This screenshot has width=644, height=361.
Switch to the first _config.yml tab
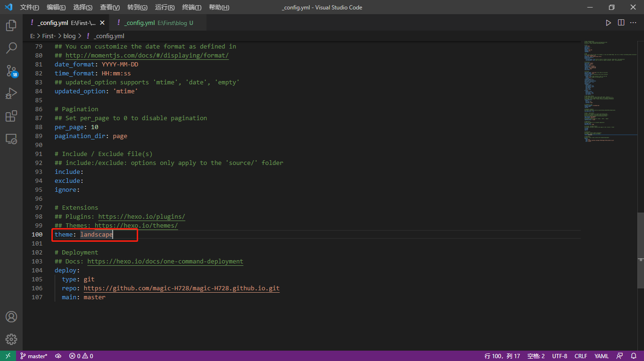click(x=66, y=23)
